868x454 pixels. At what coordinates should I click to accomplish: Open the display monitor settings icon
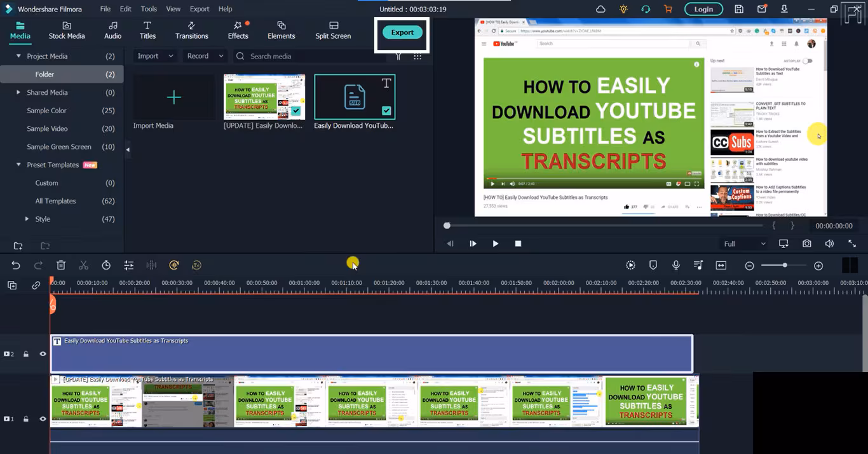[783, 244]
